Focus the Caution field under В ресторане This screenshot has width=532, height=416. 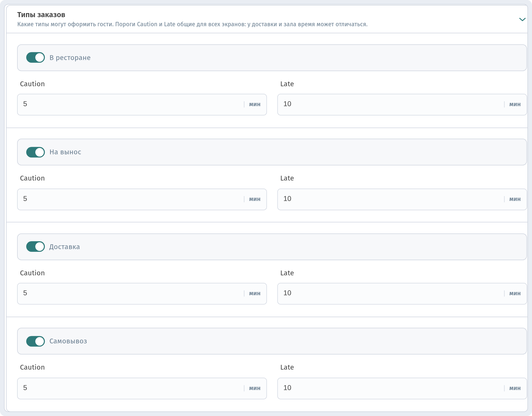(x=142, y=104)
